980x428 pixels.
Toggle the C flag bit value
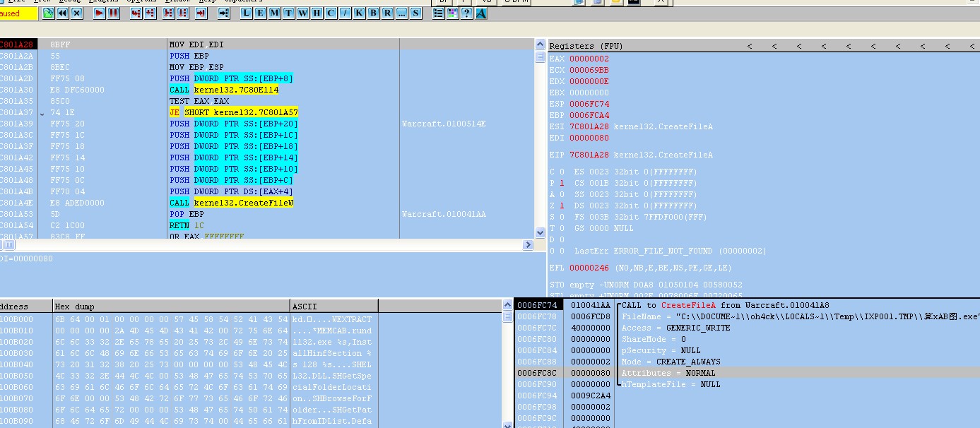click(562, 172)
